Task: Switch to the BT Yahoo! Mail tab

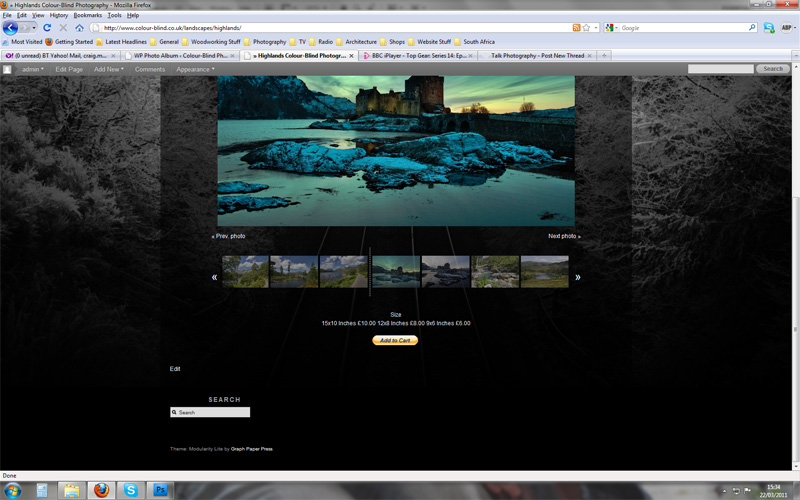Action: [61, 56]
